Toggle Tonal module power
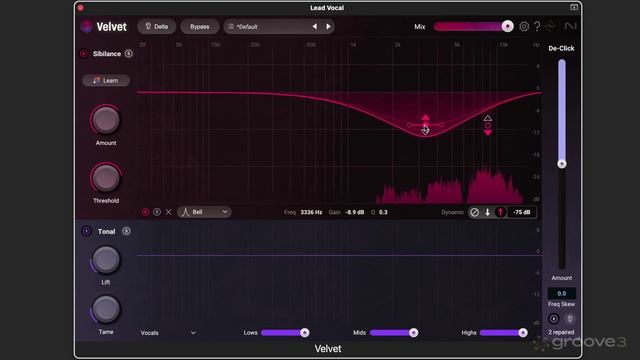Screen dimensions: 640x360 (86, 231)
